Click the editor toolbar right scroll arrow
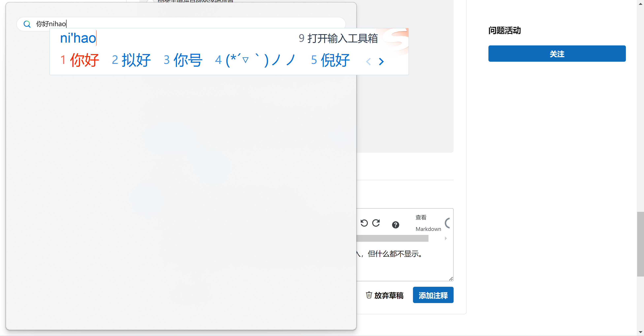Viewport: 644px width, 336px height. coord(446,238)
